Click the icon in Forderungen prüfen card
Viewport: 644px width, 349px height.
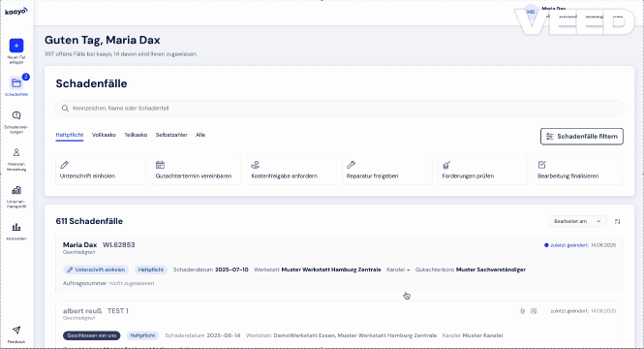(446, 165)
